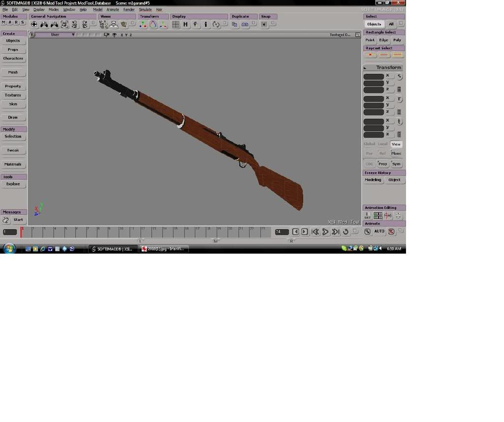Click the refresh/rebuild icon in Display
504x422 pixels.
pyautogui.click(x=216, y=25)
